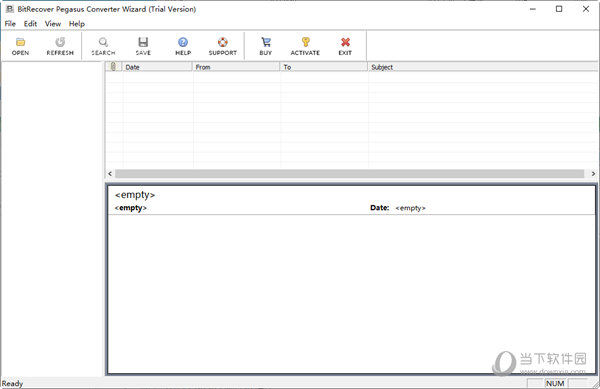Click the Date: label in preview header
The height and width of the screenshot is (389, 600).
click(x=380, y=208)
